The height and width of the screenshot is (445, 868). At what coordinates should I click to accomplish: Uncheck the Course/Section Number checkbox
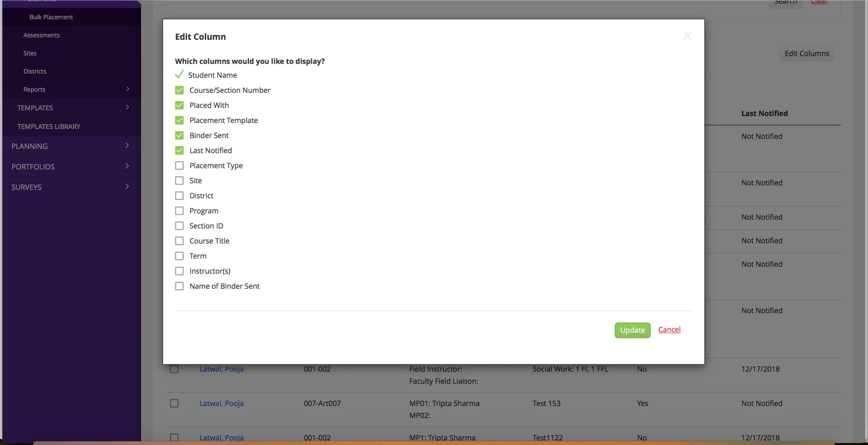(179, 90)
